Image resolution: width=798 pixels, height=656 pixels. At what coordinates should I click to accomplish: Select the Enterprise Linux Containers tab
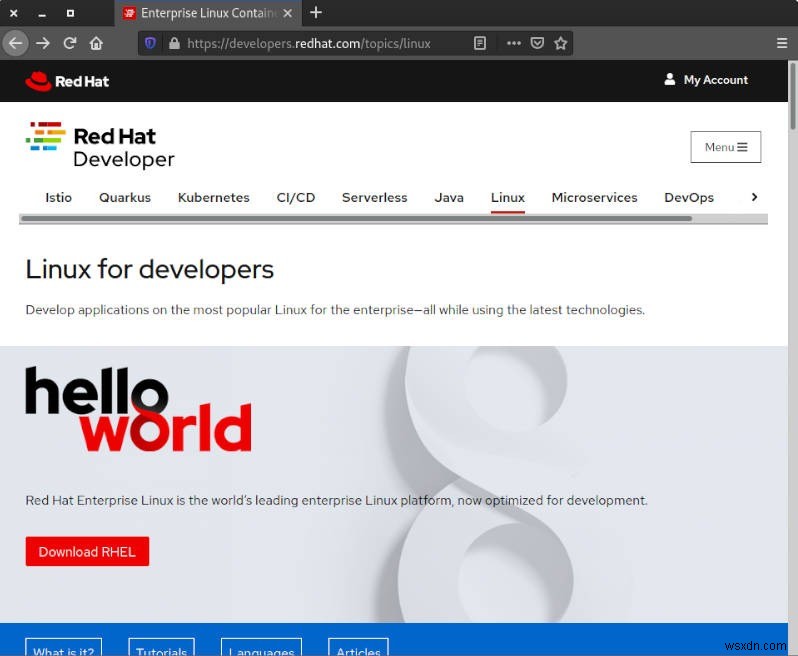(208, 13)
